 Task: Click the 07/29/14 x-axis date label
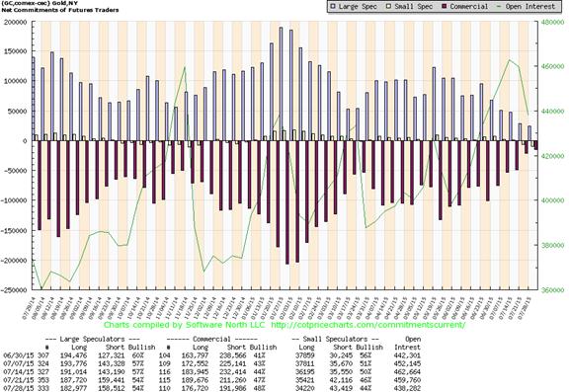tap(28, 308)
